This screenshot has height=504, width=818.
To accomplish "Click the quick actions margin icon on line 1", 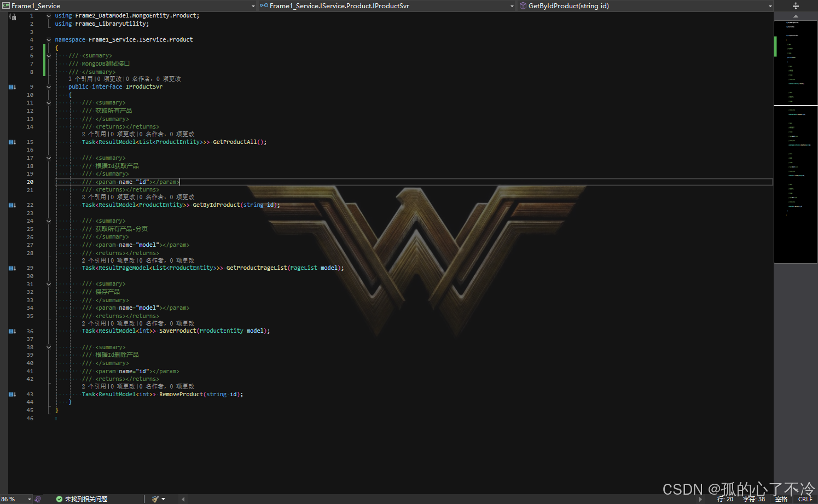I will [13, 17].
